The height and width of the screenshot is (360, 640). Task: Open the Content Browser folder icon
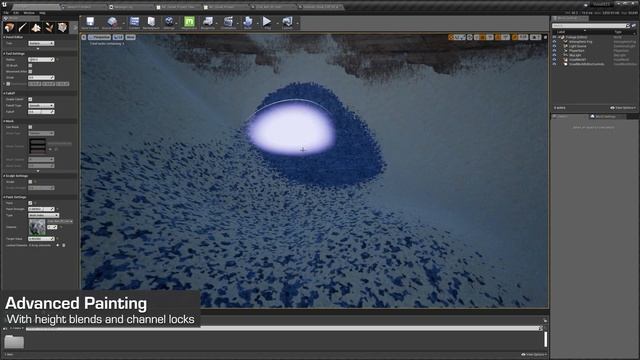(x=14, y=342)
